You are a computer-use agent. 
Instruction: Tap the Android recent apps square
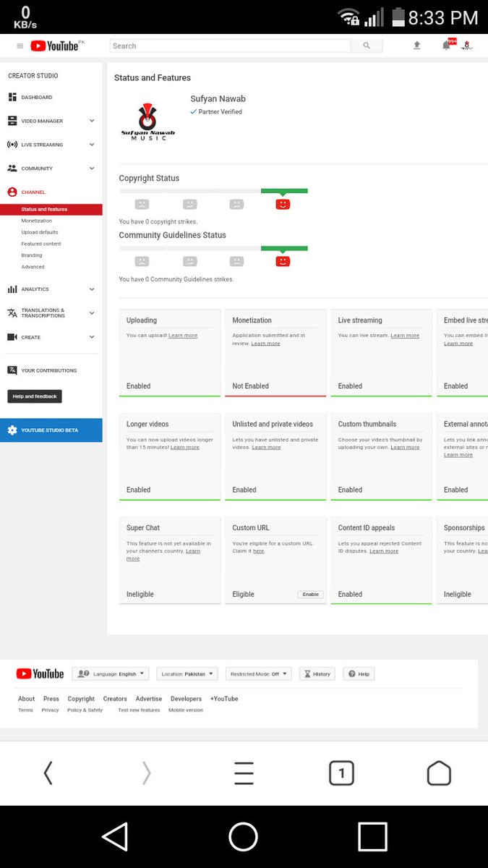(x=372, y=836)
